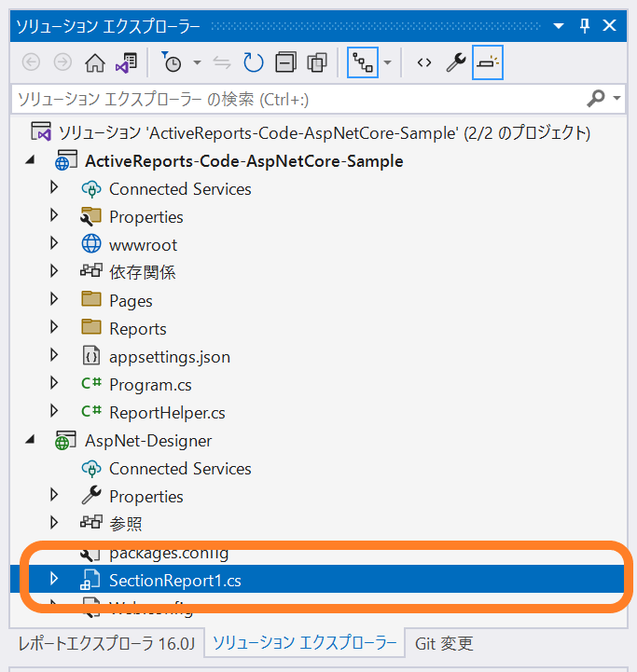637x672 pixels.
Task: Select the solution 'ActiveReports-Code-AspNetCore-Sample' root node
Action: click(325, 133)
